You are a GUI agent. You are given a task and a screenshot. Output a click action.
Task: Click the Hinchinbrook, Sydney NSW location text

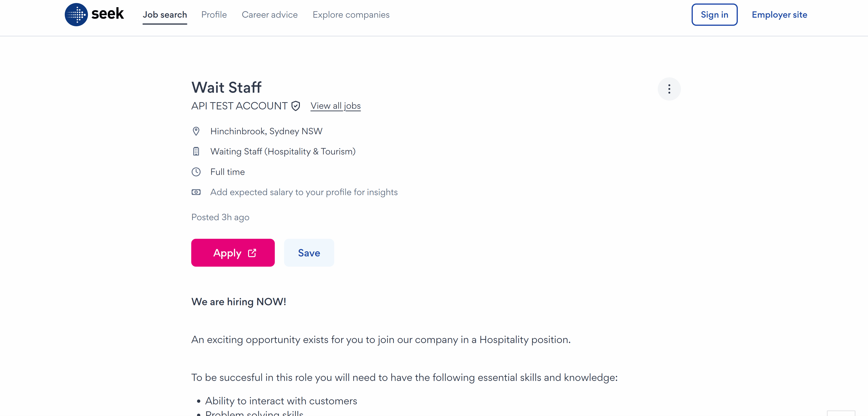click(266, 131)
